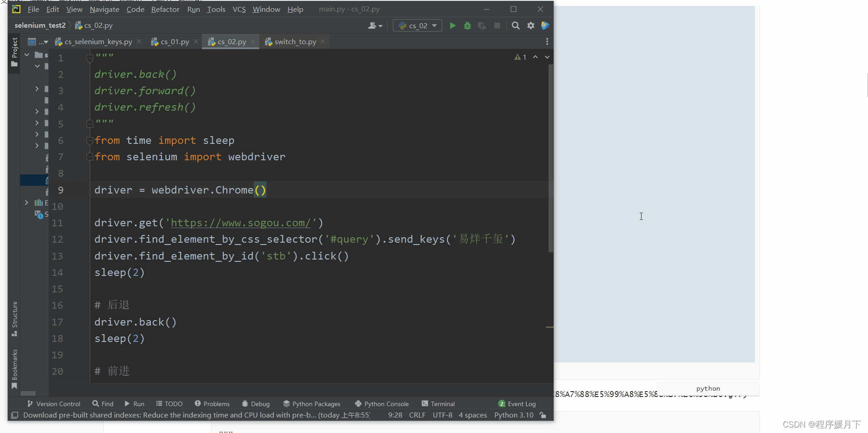Open the Tools menu

click(x=216, y=9)
